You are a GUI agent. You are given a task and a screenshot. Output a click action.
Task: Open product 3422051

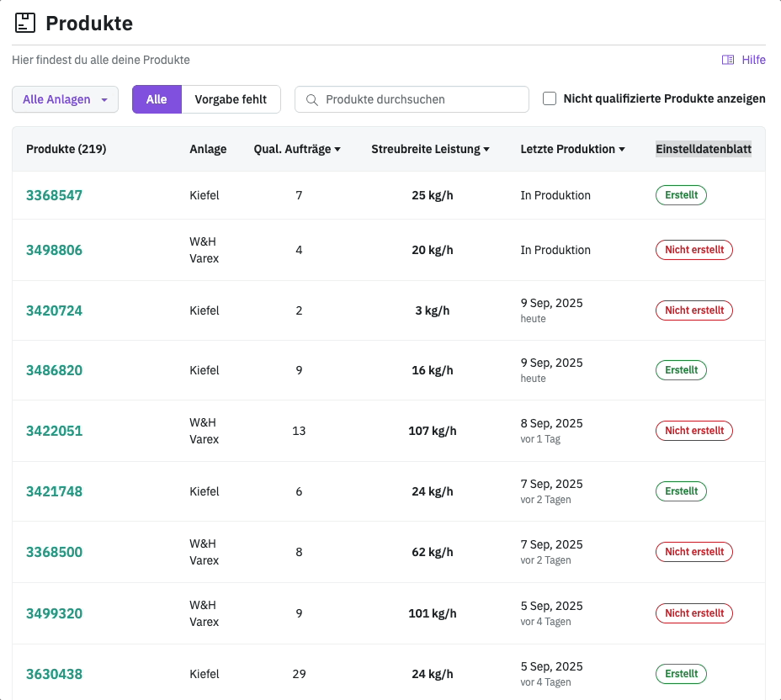54,431
